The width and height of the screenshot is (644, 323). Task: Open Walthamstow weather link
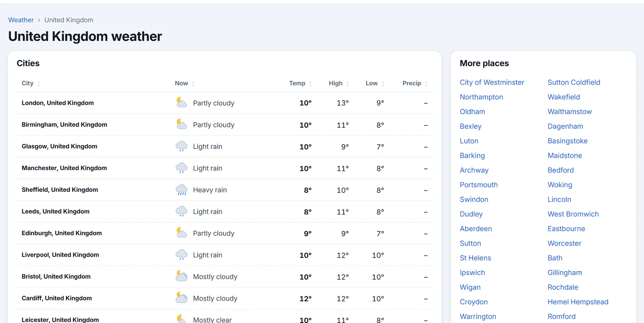pyautogui.click(x=570, y=112)
